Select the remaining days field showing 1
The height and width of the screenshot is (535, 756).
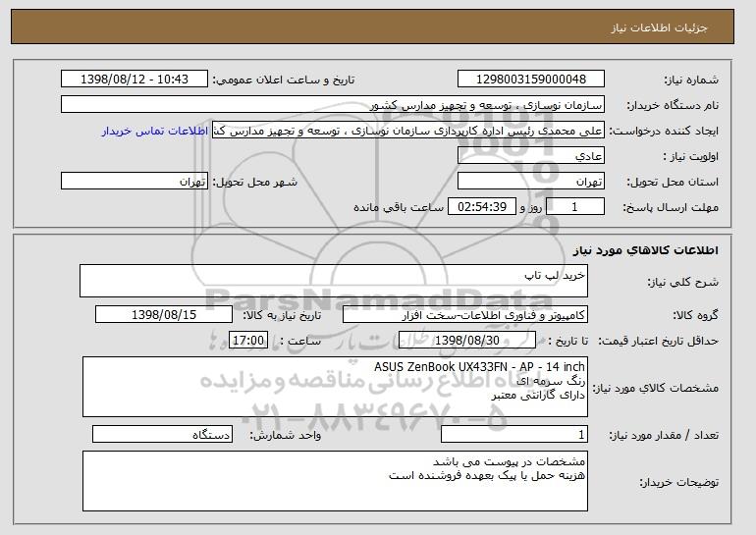point(574,207)
